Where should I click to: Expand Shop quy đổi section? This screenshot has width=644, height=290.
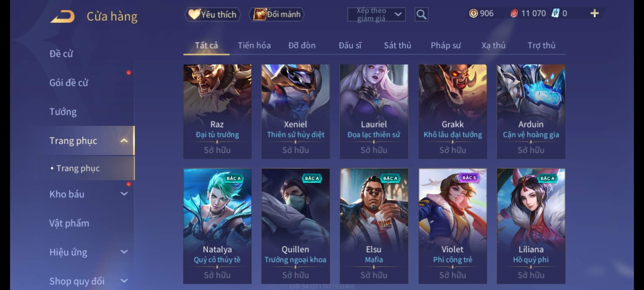click(124, 281)
